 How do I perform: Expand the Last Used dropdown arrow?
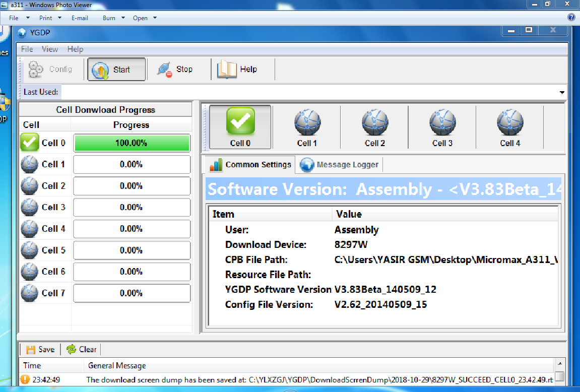(562, 92)
